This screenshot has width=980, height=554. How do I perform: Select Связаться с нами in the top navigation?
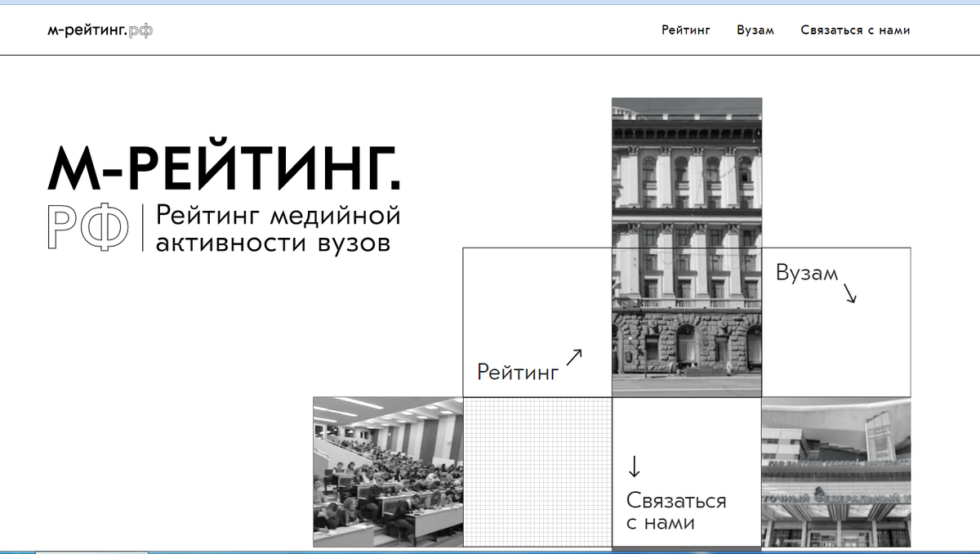tap(855, 29)
